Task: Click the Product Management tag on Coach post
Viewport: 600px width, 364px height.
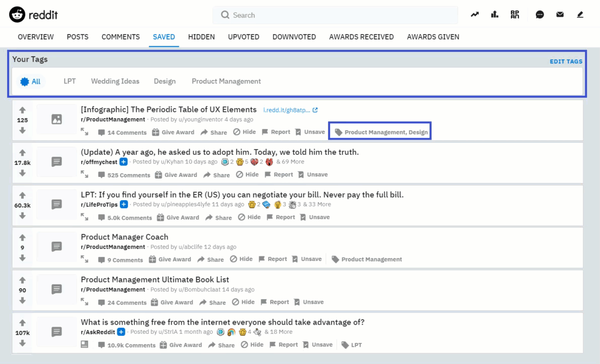Action: 367,259
